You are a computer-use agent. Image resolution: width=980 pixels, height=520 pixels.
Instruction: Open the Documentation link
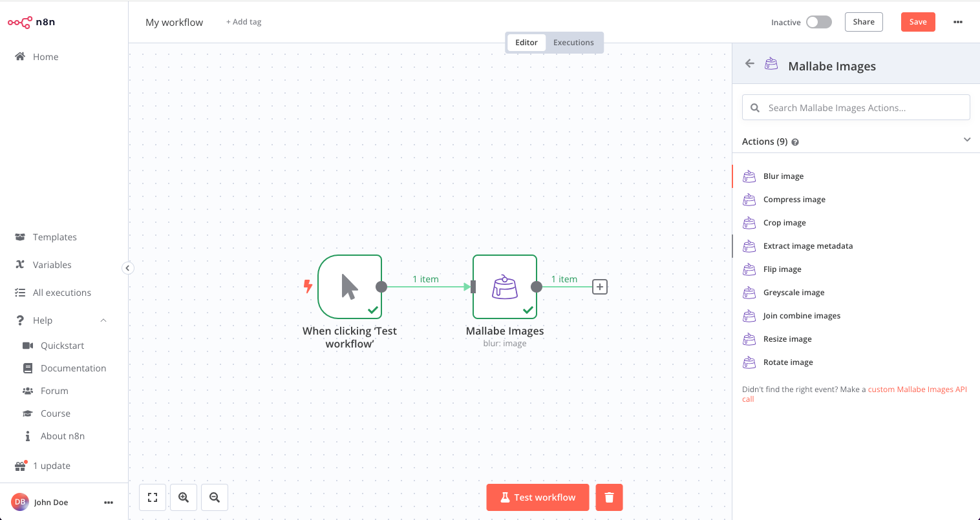[64, 368]
